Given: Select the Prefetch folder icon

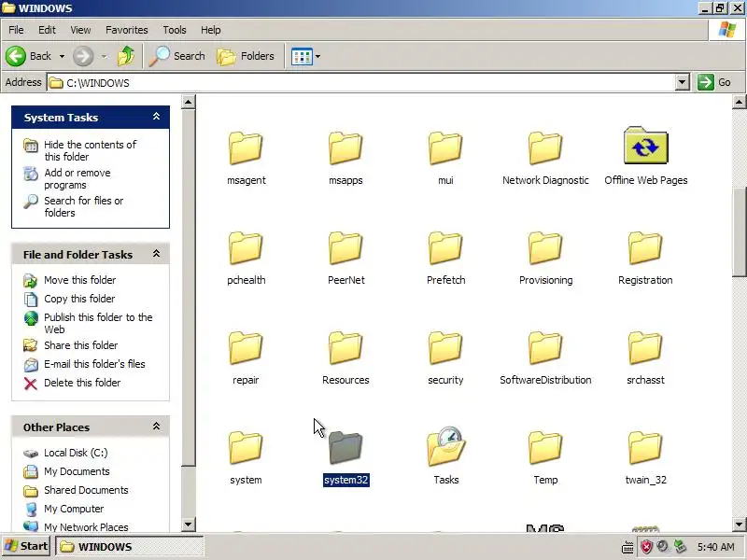Looking at the screenshot, I should pos(445,248).
